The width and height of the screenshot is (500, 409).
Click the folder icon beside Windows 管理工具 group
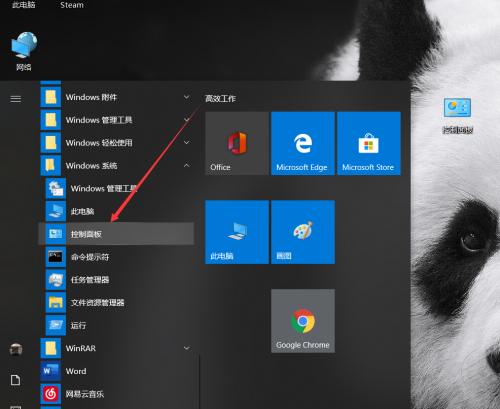(x=51, y=120)
